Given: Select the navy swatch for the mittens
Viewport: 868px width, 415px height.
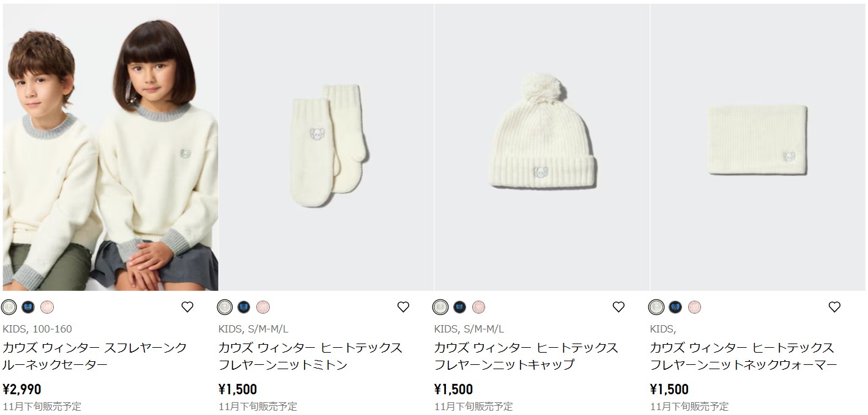Looking at the screenshot, I should coord(244,307).
